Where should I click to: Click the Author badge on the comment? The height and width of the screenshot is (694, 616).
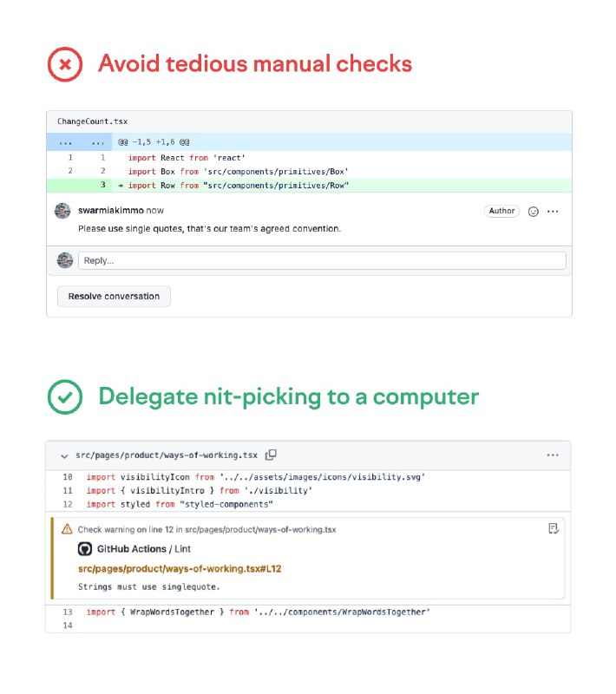pyautogui.click(x=501, y=211)
